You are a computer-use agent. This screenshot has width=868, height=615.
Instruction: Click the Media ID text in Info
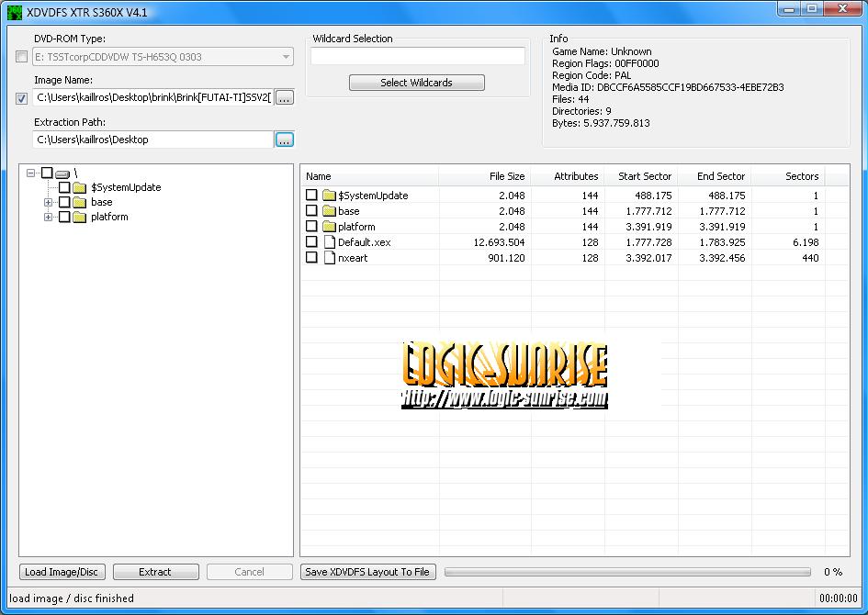point(668,87)
